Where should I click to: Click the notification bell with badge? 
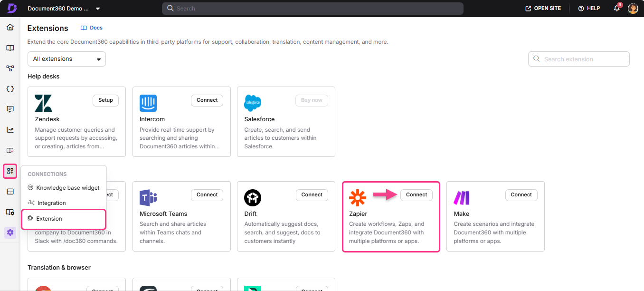click(x=616, y=8)
